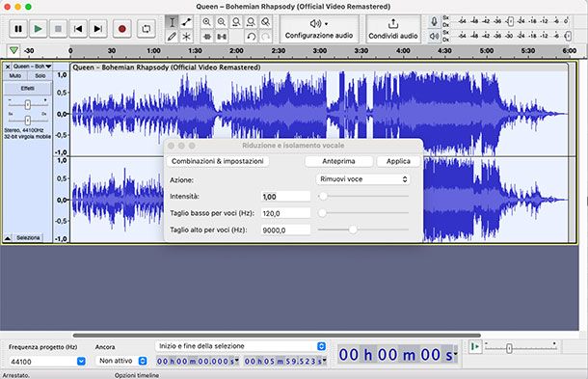Click the Play-at-speed green button
Viewport: 588px width, 379px height.
click(474, 346)
